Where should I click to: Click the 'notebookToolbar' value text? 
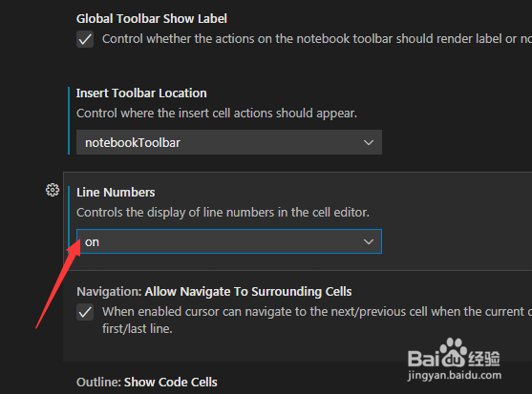pos(133,143)
